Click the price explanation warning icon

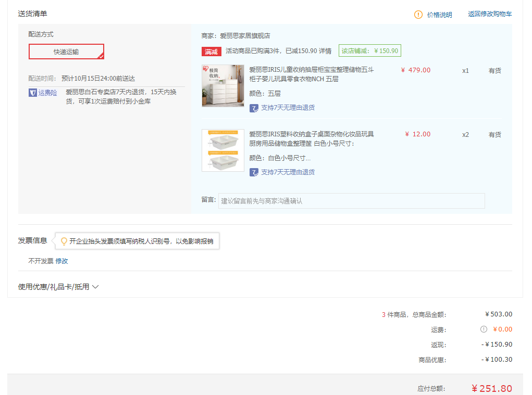click(418, 15)
